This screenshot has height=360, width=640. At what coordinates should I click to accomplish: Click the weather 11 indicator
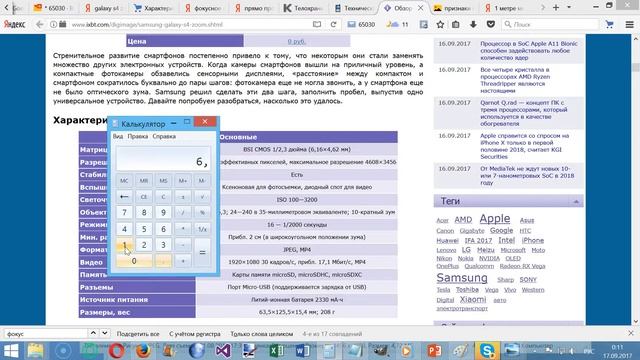pyautogui.click(x=397, y=24)
